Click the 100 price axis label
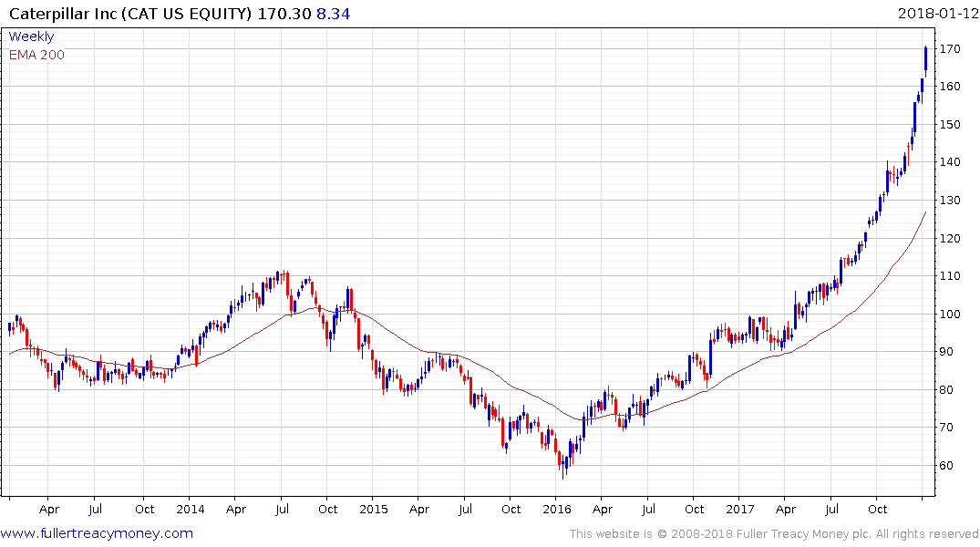Viewport: 980px width, 547px height. [950, 314]
